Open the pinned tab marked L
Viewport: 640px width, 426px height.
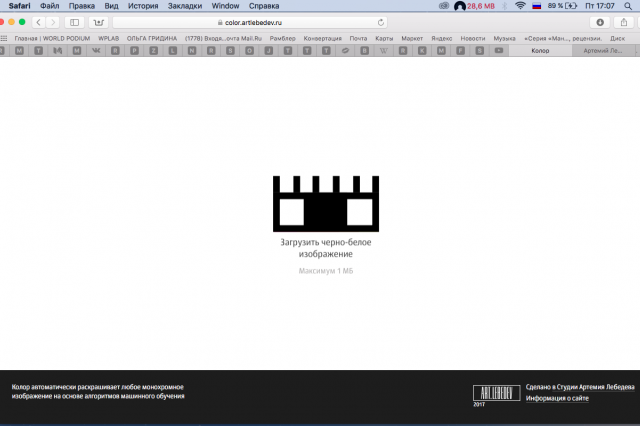pos(173,51)
